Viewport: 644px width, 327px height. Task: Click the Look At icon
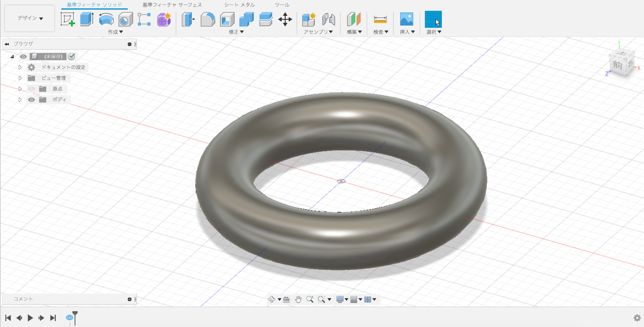(286, 299)
